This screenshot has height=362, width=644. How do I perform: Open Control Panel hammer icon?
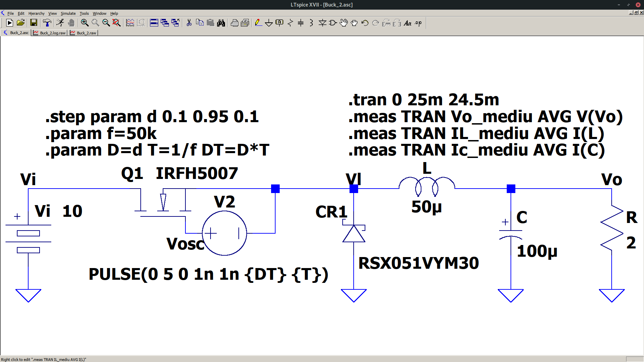point(47,23)
